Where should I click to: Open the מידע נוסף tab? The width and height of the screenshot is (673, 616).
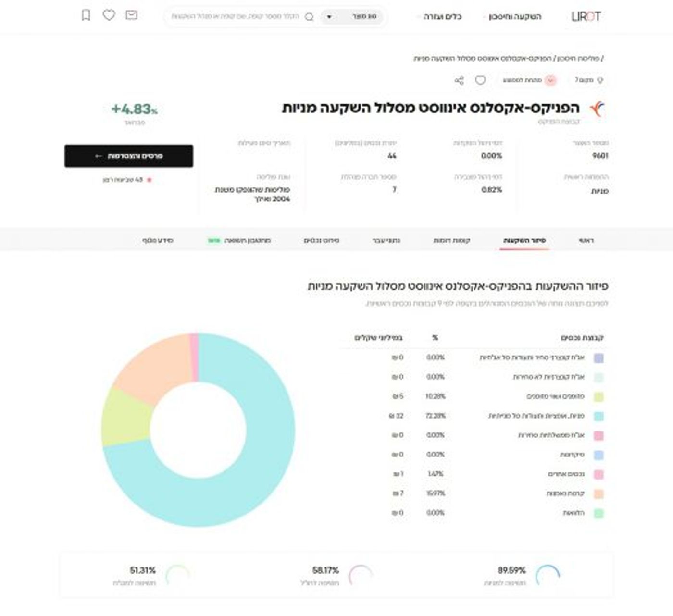point(158,240)
